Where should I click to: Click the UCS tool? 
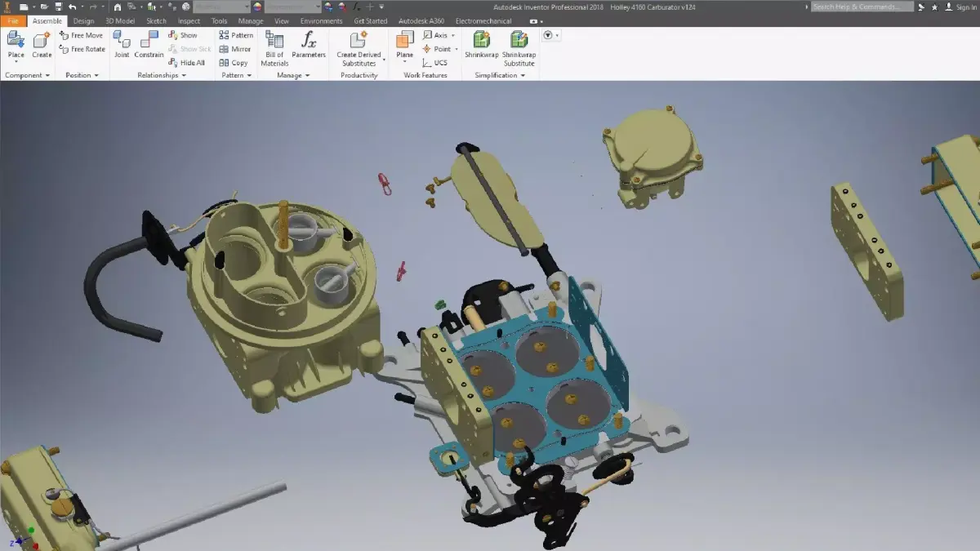coord(435,63)
